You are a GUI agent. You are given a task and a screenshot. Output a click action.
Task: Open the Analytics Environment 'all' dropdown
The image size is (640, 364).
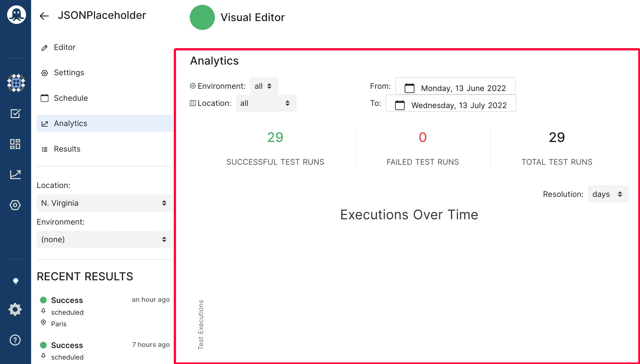tap(264, 86)
